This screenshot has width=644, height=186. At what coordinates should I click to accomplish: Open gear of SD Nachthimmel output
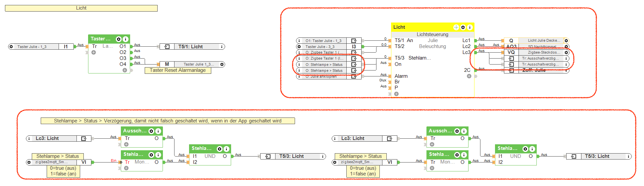click(566, 47)
